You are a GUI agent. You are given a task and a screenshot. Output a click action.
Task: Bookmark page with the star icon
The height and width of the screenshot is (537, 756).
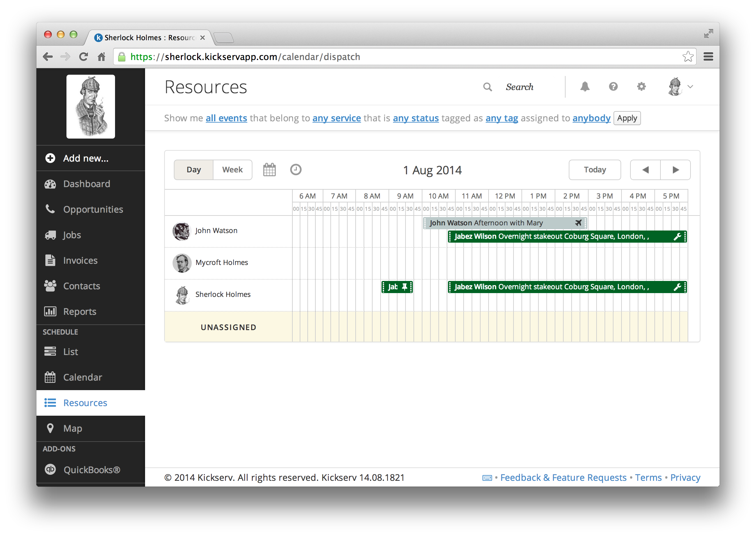[688, 57]
